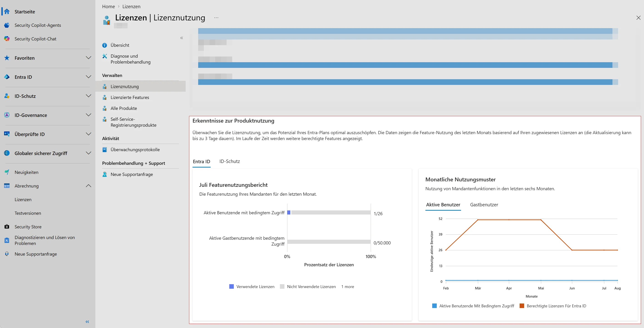Click the Aktive Benutzende mit bedingtem Zugriff bar

tap(329, 212)
